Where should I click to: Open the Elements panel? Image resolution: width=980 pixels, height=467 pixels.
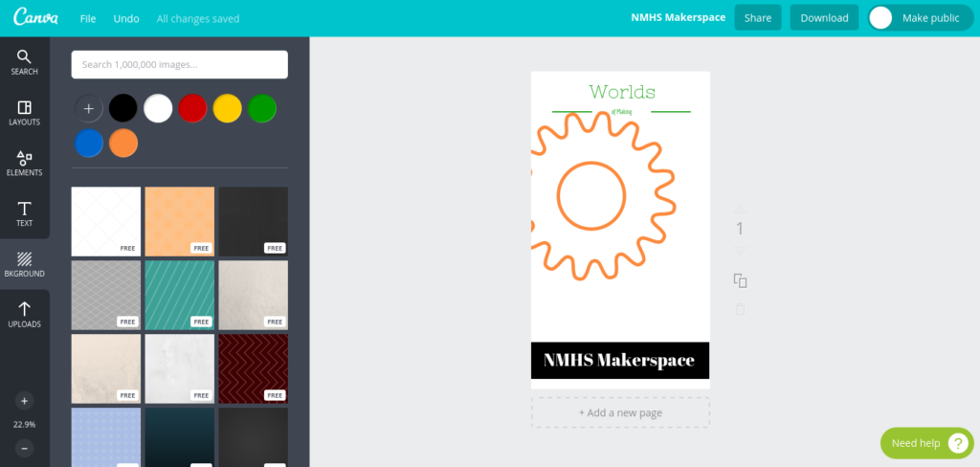(24, 164)
